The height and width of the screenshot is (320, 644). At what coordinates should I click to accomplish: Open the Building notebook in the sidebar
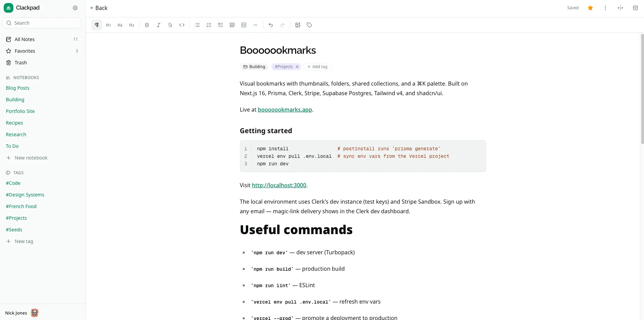(x=15, y=100)
